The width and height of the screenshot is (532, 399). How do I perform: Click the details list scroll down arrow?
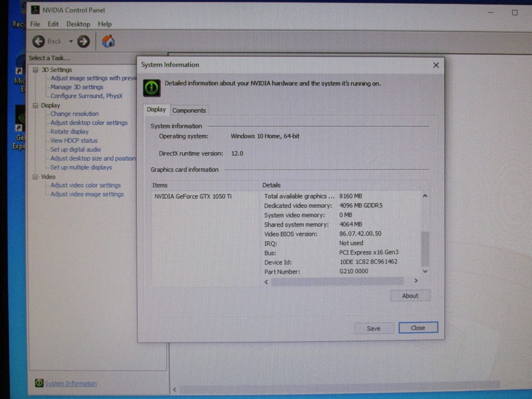425,271
